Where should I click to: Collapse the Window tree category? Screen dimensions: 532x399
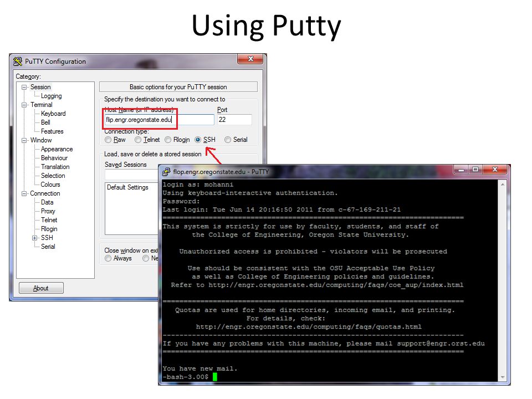coord(24,140)
